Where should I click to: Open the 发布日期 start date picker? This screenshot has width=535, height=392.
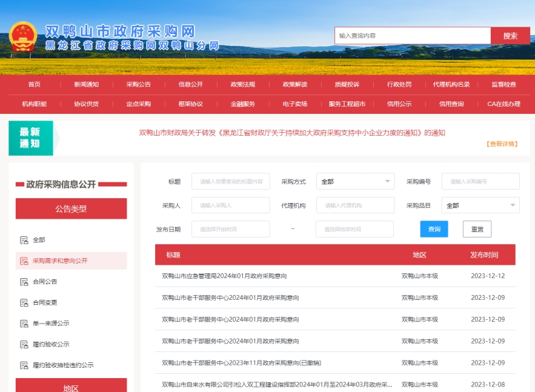[x=230, y=229]
